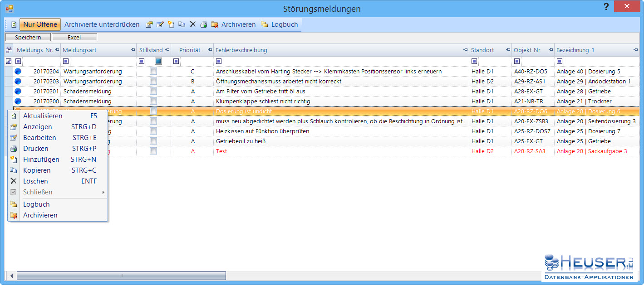644x285 pixels.
Task: Open filter operator dropdown for Meldungsart column
Action: (x=66, y=61)
